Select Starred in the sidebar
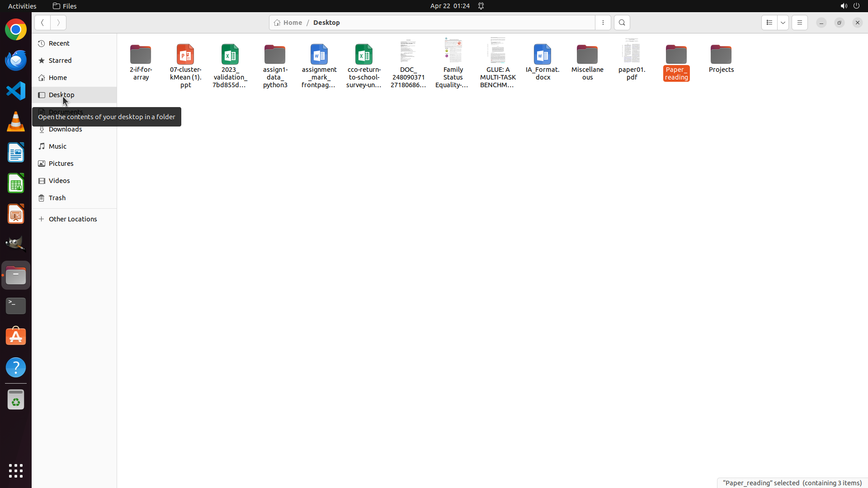Image resolution: width=868 pixels, height=488 pixels. point(60,61)
